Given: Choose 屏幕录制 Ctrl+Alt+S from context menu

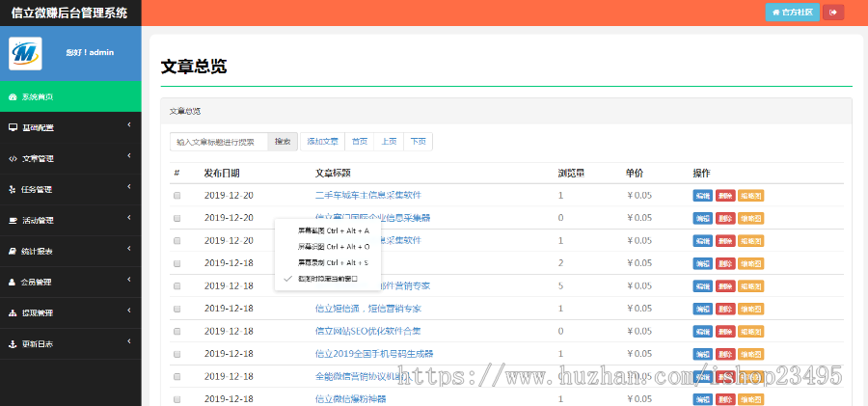Looking at the screenshot, I should pos(328,262).
